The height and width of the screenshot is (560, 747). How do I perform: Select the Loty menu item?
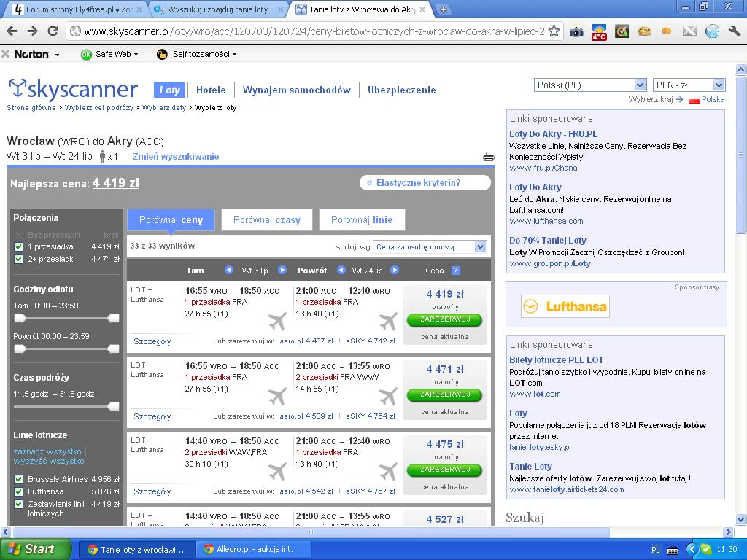coord(169,90)
